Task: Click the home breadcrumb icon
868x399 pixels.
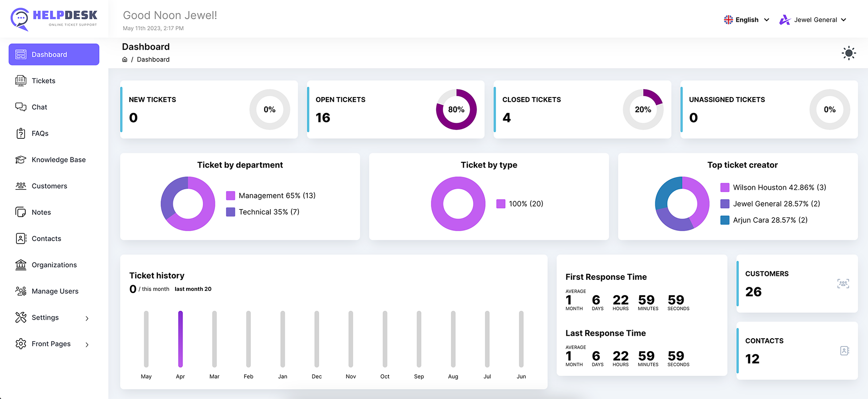Action: point(125,59)
